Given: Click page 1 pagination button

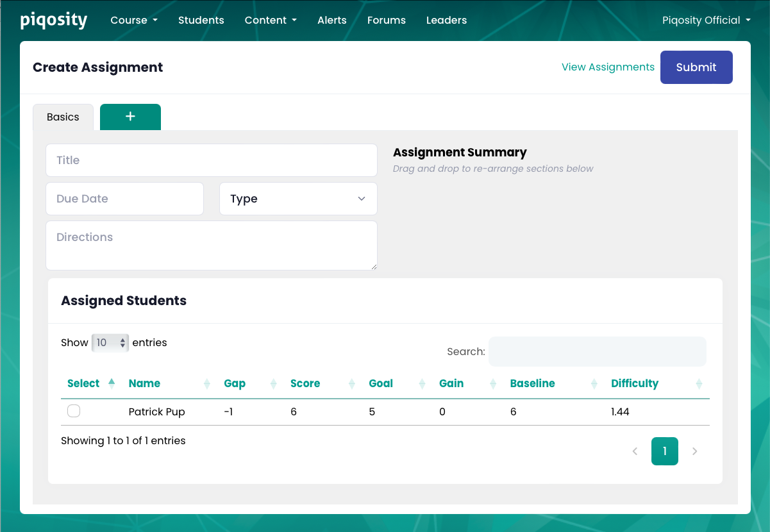Looking at the screenshot, I should point(664,451).
